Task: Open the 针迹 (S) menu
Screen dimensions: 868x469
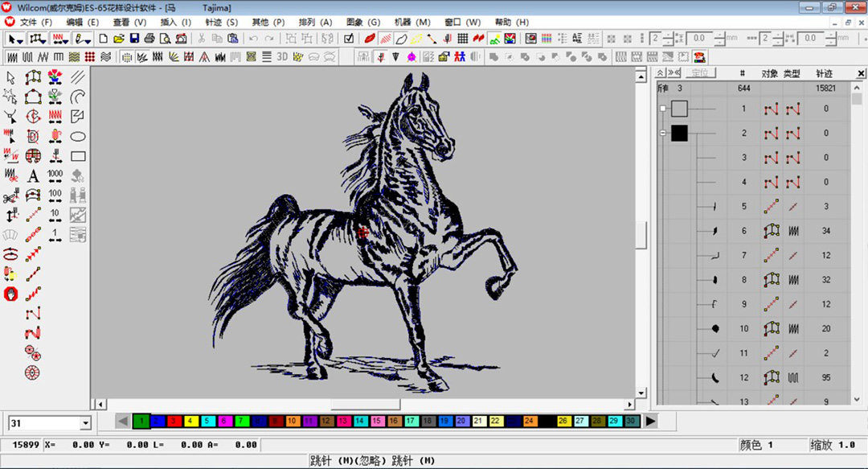Action: 222,23
